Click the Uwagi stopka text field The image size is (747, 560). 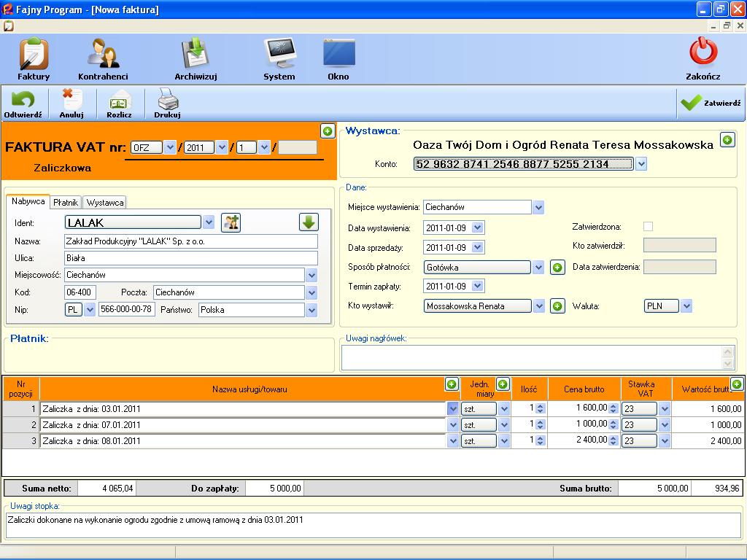(x=373, y=526)
